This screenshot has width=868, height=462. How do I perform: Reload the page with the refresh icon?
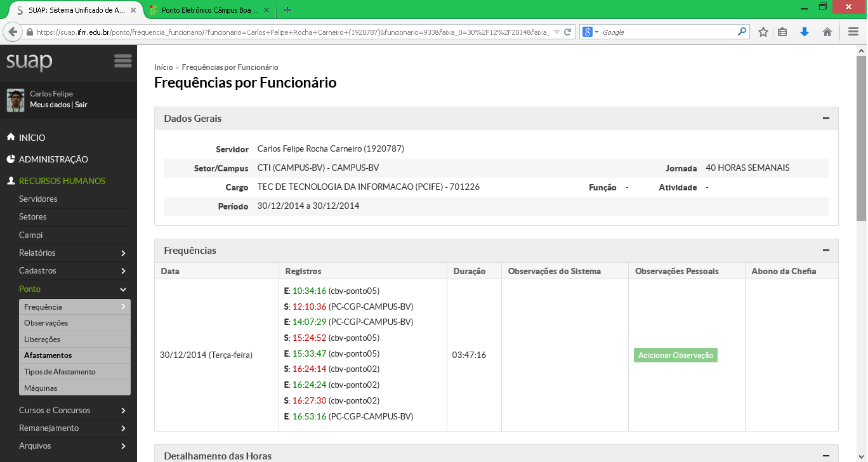pyautogui.click(x=568, y=32)
